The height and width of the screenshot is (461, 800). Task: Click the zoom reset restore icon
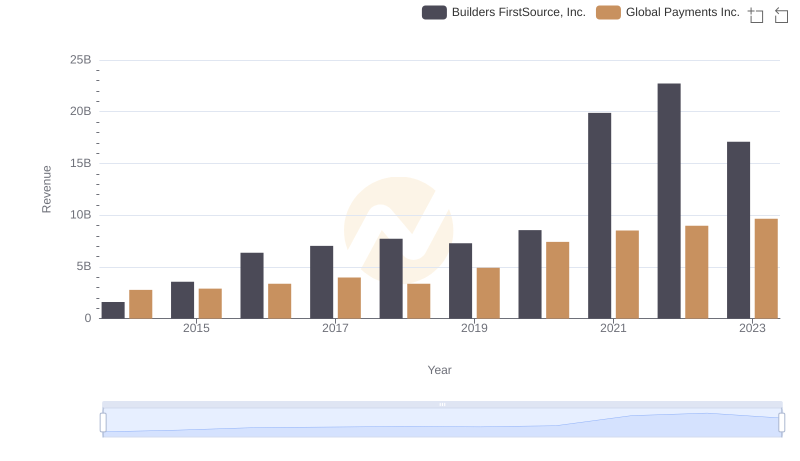tap(781, 15)
